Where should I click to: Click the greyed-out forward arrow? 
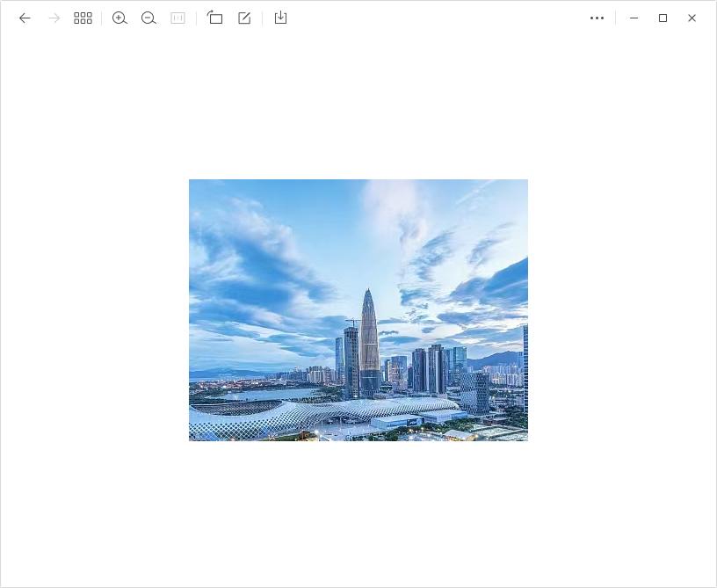54,18
